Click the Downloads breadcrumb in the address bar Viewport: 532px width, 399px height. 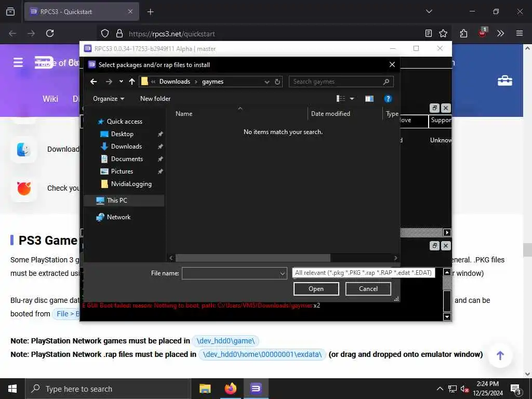click(175, 82)
